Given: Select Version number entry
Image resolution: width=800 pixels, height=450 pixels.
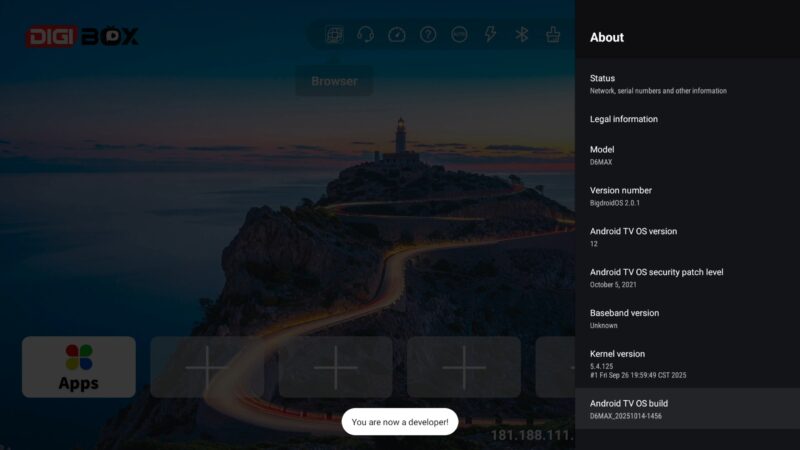Looking at the screenshot, I should tap(687, 196).
